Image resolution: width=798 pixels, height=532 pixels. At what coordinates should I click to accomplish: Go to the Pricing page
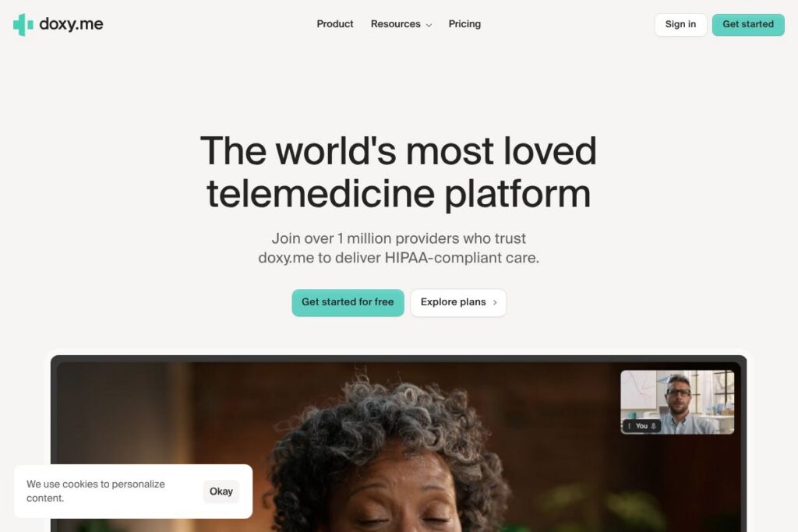click(464, 24)
